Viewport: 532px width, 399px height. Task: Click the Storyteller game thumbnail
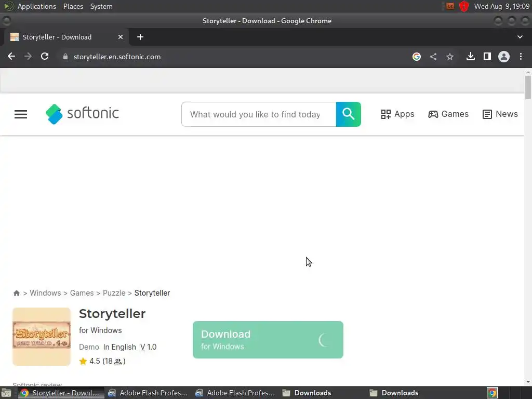42,337
